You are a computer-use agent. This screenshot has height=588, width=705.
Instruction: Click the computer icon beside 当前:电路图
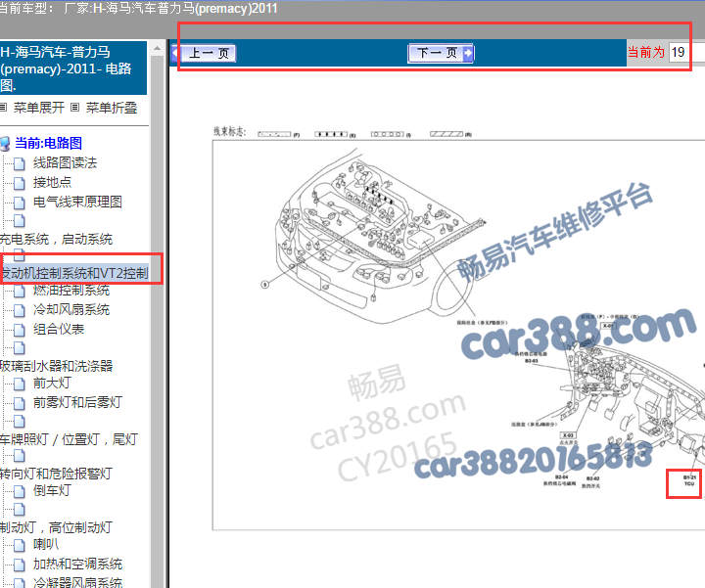5,143
